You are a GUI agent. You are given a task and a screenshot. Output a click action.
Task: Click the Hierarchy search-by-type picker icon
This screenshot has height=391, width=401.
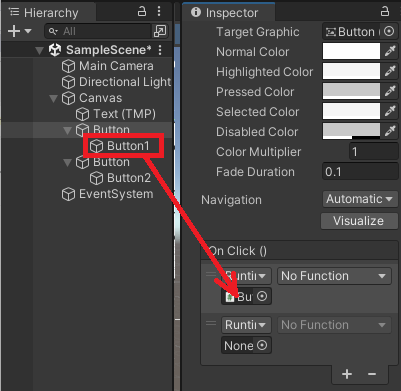click(x=160, y=31)
